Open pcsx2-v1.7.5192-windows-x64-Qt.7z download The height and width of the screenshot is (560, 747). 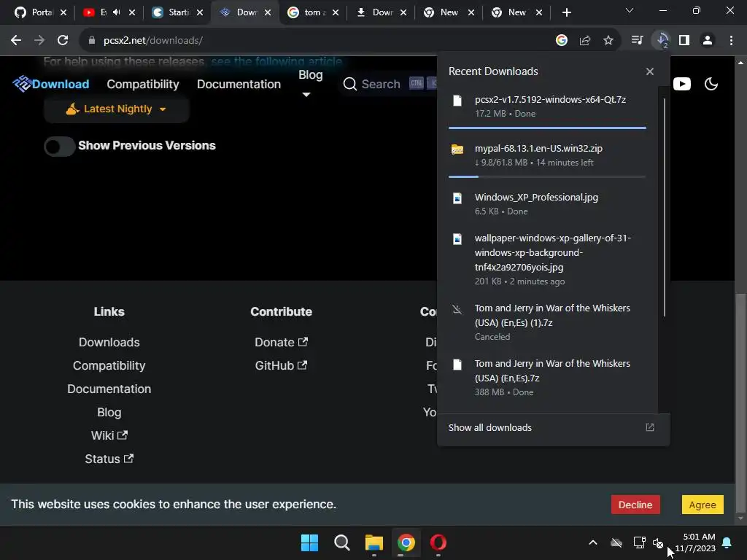pyautogui.click(x=547, y=106)
